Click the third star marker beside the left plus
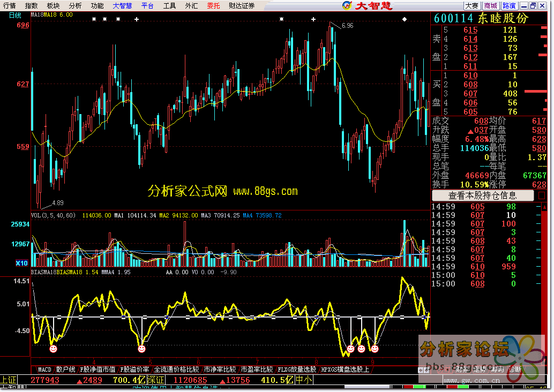 click(x=118, y=19)
